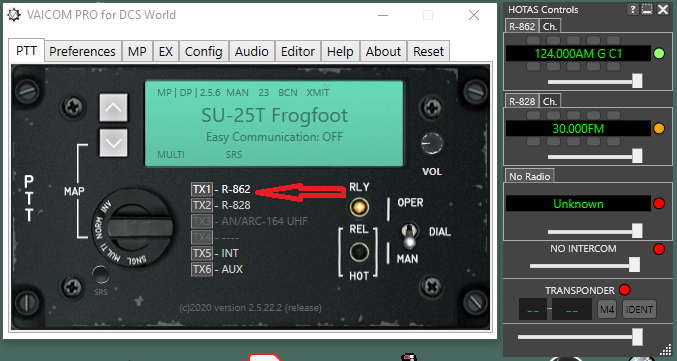Close the HOTAS Controls overlay

[663, 9]
